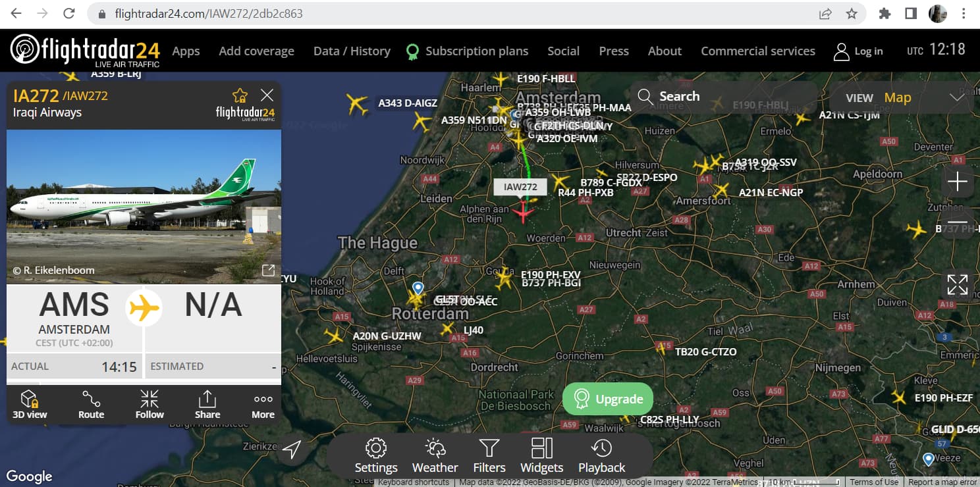The image size is (980, 487).
Task: Select the A21N EC-NGP aircraft
Action: (722, 191)
